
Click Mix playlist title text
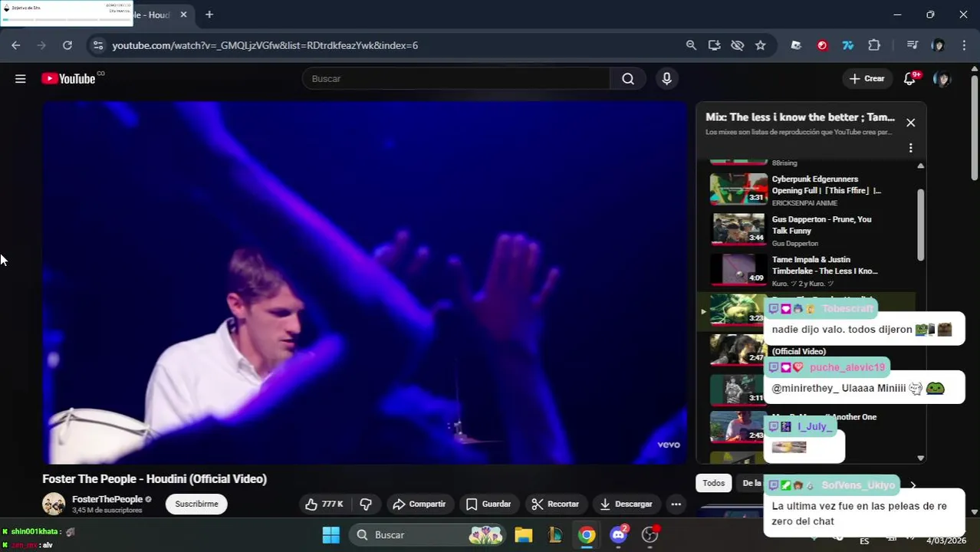click(800, 117)
